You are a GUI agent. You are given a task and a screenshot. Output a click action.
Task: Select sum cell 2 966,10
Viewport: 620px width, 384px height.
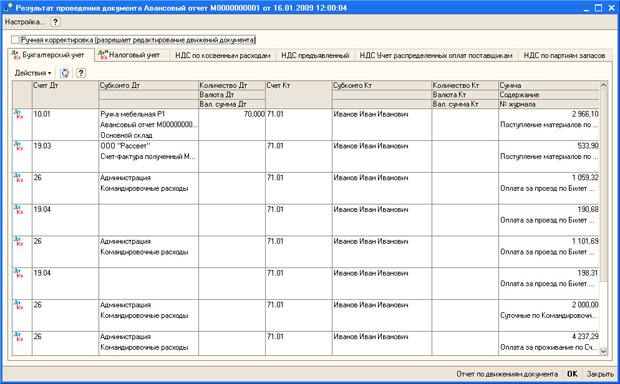point(549,114)
